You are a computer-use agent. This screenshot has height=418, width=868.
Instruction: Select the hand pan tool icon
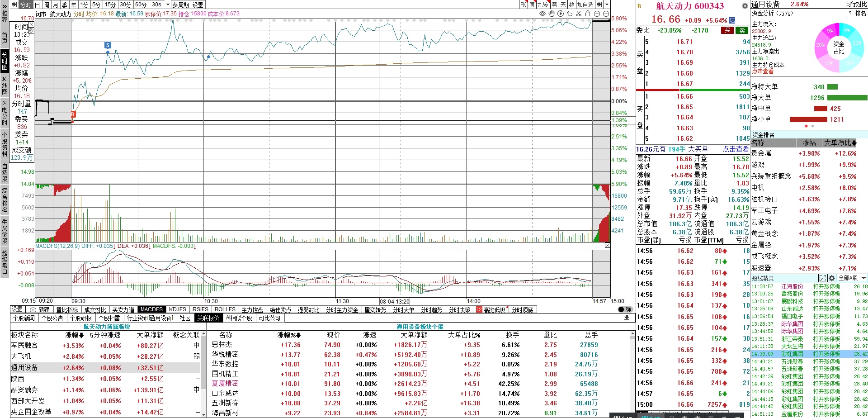[x=552, y=14]
